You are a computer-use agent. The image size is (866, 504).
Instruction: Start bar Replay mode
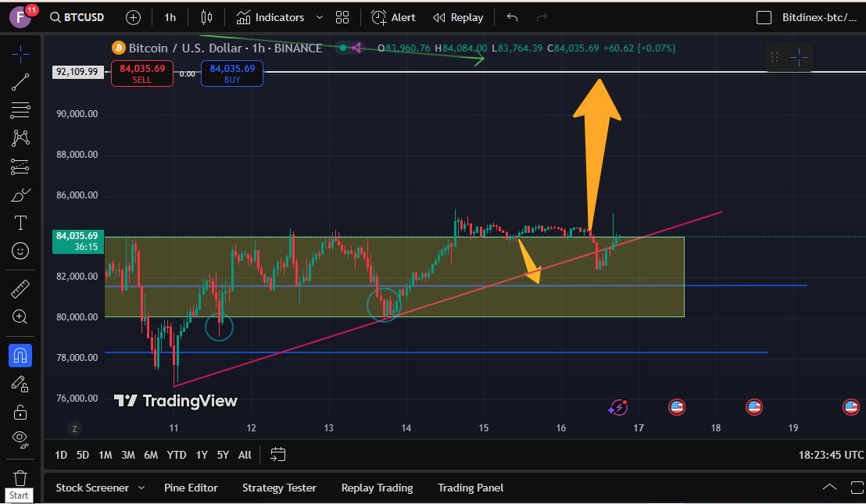click(459, 18)
